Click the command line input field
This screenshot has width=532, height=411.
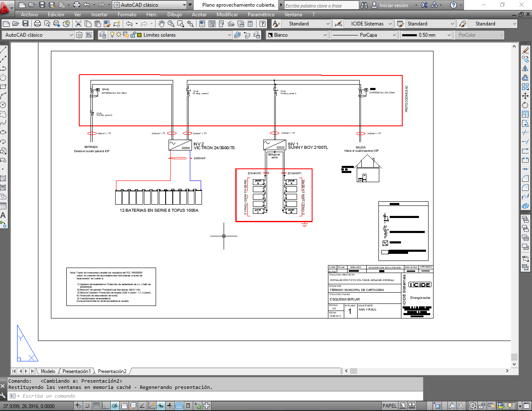click(209, 396)
